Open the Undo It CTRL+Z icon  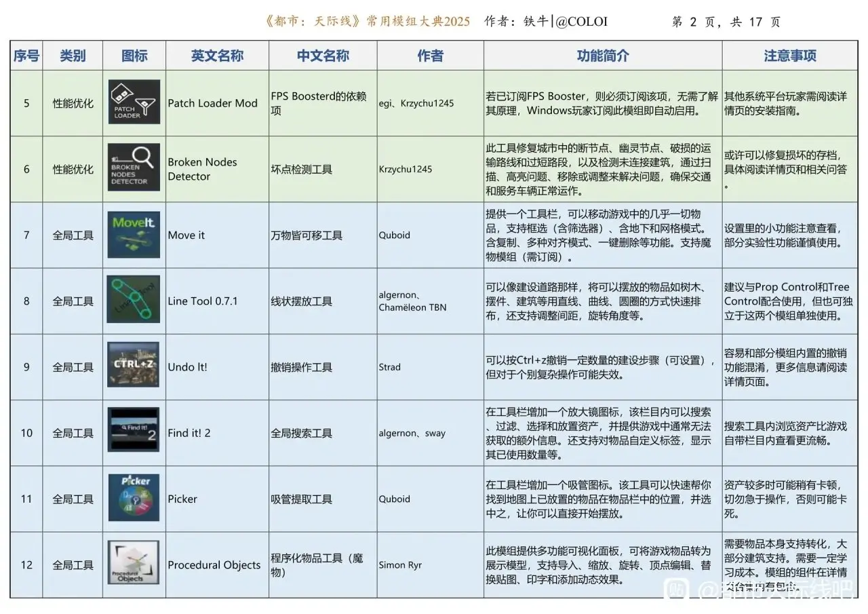(134, 366)
